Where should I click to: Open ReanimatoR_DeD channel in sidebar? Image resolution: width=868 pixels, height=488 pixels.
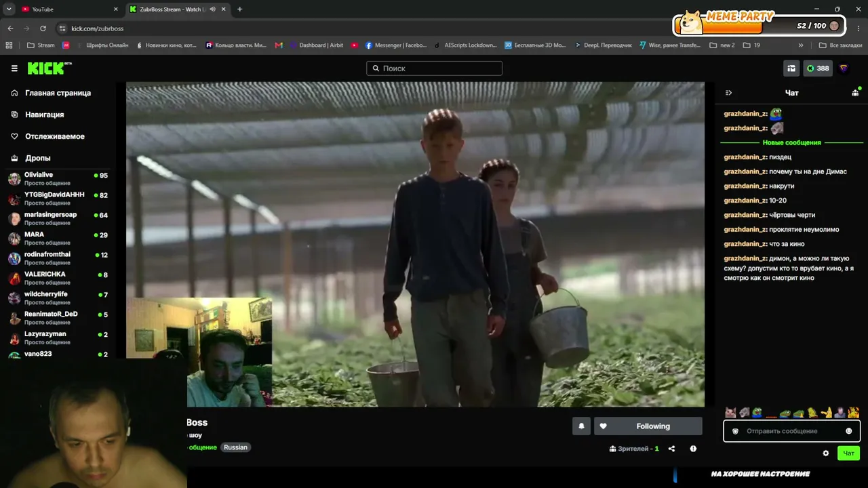[58, 318]
